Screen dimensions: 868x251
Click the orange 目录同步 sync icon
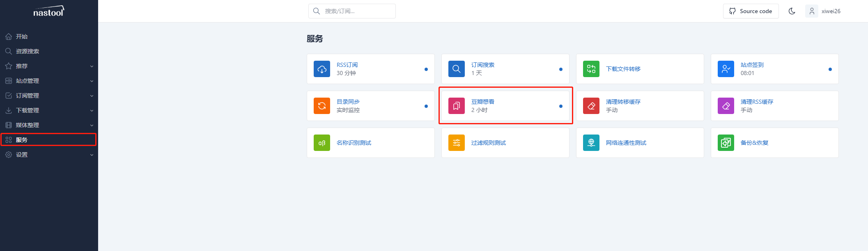321,106
